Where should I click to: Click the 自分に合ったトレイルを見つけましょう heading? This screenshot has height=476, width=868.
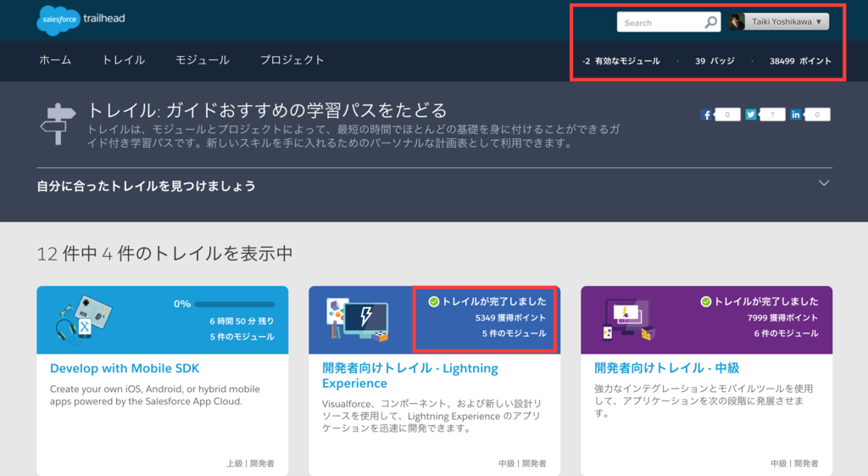[146, 186]
